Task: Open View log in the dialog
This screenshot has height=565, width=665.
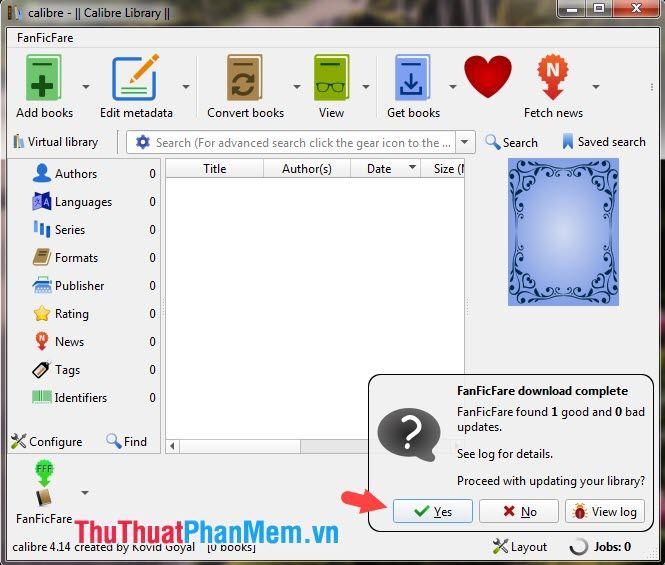Action: (605, 511)
